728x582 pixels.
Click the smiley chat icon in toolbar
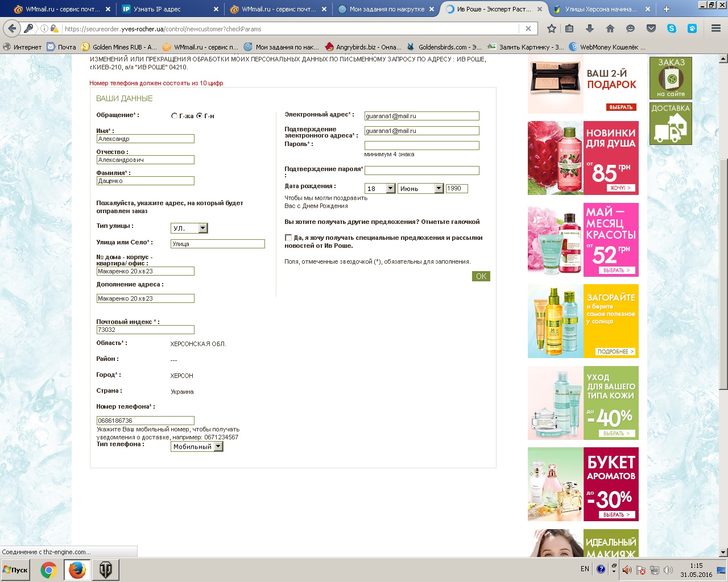click(630, 28)
